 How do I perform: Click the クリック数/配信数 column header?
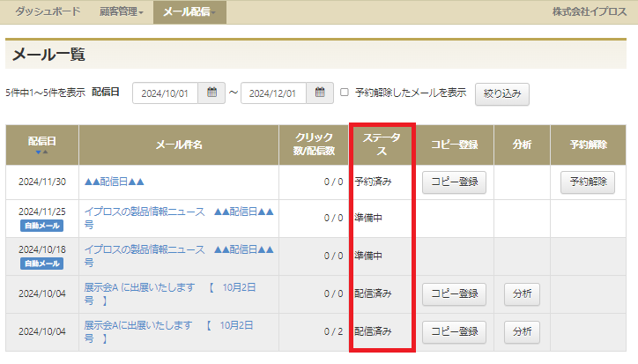[x=314, y=145]
